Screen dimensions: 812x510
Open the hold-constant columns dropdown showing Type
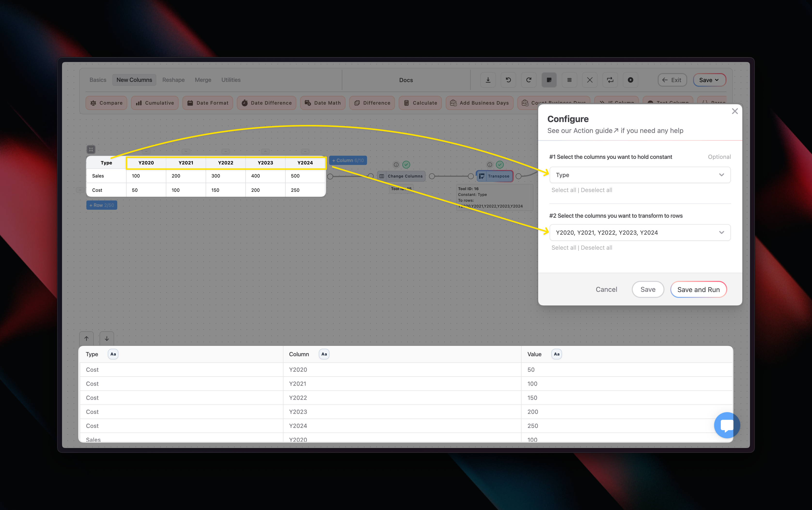pos(640,175)
